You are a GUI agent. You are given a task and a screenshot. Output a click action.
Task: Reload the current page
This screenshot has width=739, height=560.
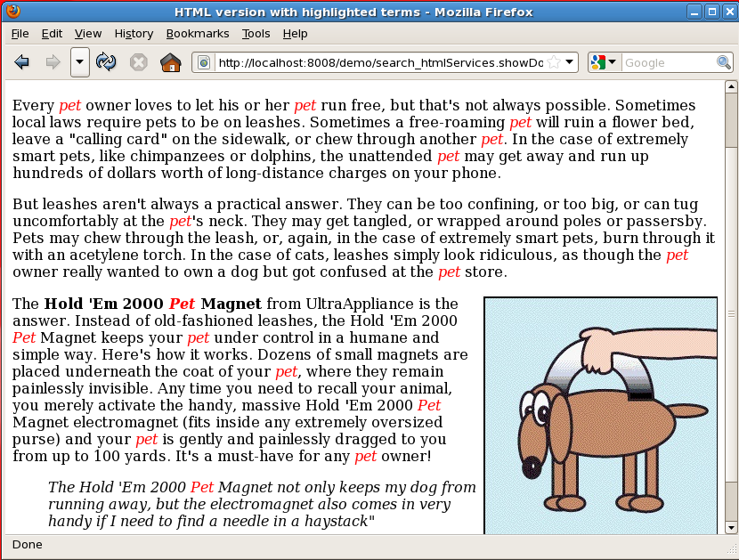click(x=107, y=62)
